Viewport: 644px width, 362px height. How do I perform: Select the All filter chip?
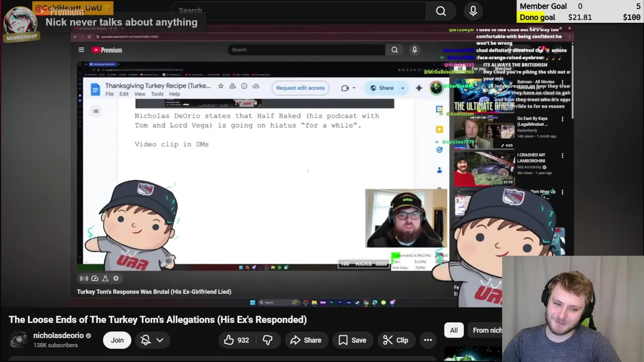point(454,330)
